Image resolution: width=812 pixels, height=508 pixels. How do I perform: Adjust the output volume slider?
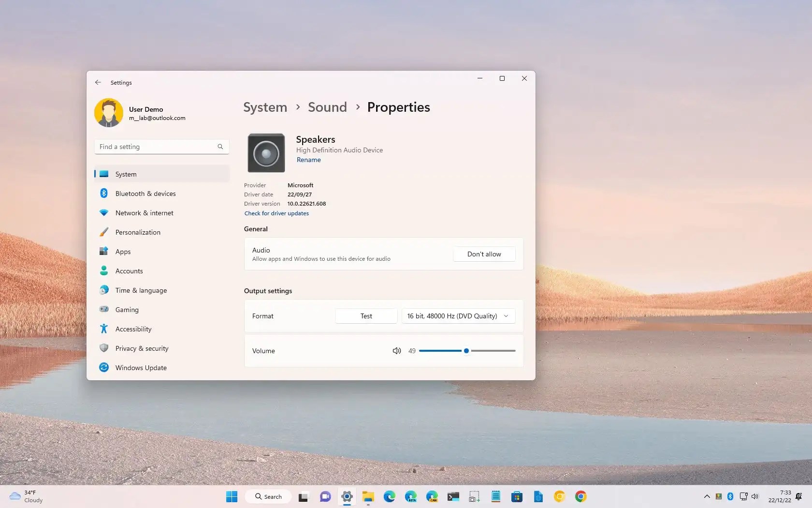(x=466, y=351)
